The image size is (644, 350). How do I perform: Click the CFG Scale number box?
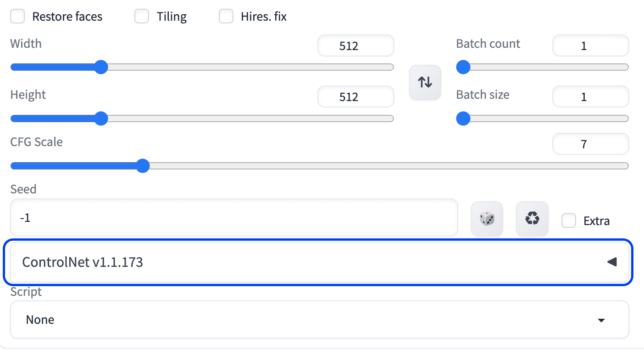pos(590,144)
